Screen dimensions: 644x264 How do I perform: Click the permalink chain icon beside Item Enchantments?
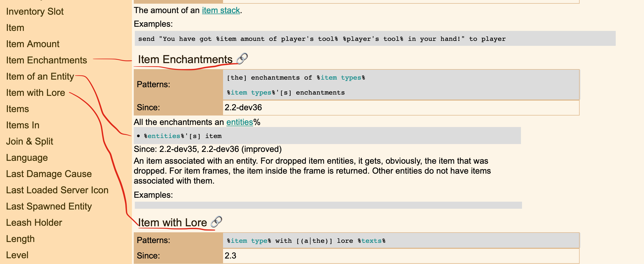coord(242,59)
